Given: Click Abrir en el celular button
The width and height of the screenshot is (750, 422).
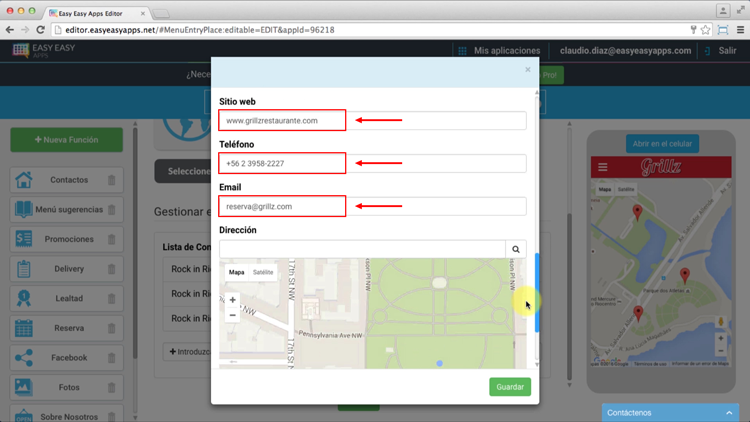Looking at the screenshot, I should pyautogui.click(x=662, y=144).
